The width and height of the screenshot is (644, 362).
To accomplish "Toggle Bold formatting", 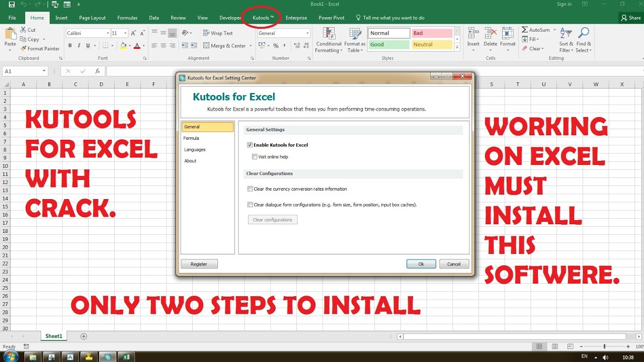I will pyautogui.click(x=70, y=46).
